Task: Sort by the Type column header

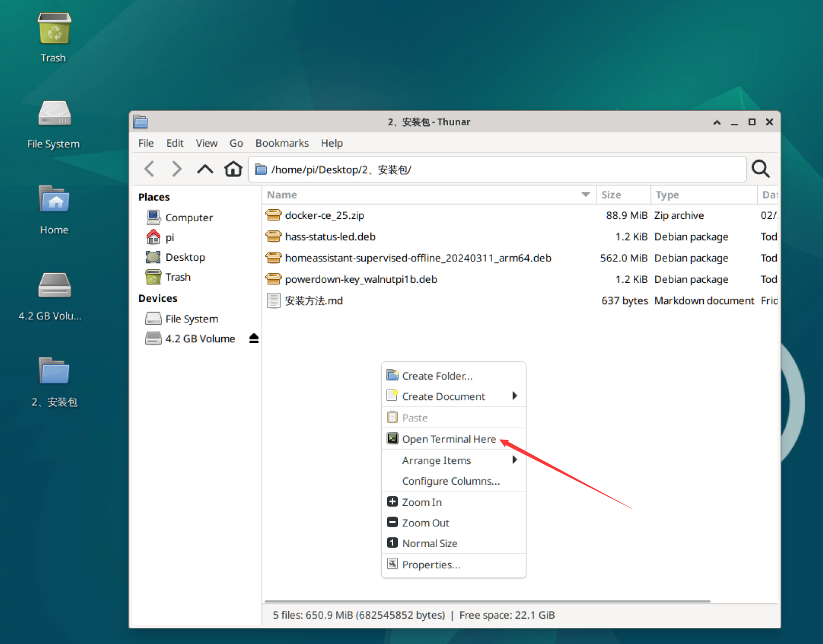Action: (x=704, y=195)
